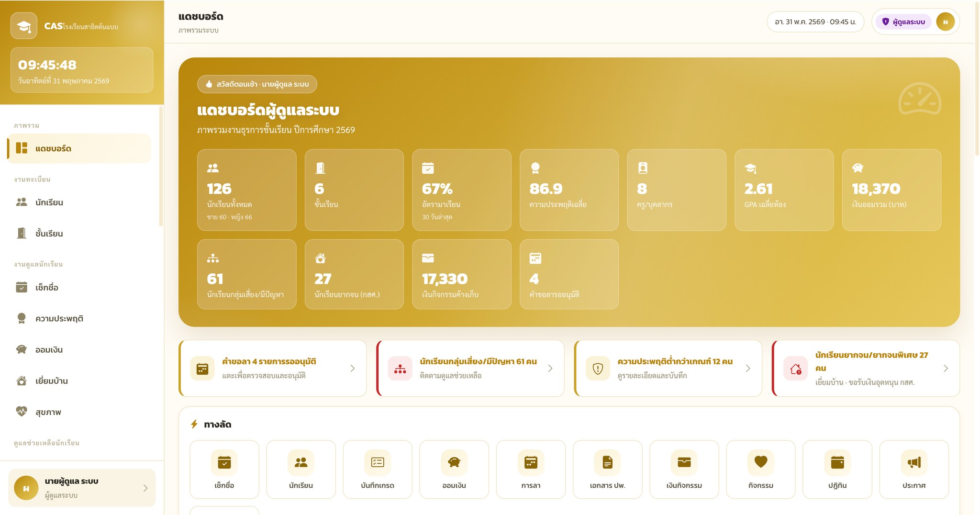Screen dimensions: 980x515
Task: Open the เช็กชื่อ shortcut tile
Action: 224,470
